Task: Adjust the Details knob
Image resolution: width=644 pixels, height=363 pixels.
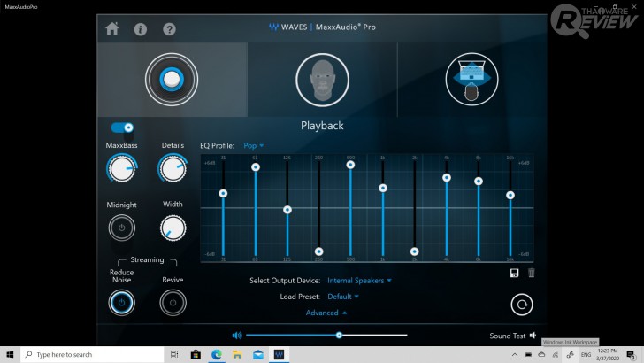Action: pyautogui.click(x=172, y=168)
